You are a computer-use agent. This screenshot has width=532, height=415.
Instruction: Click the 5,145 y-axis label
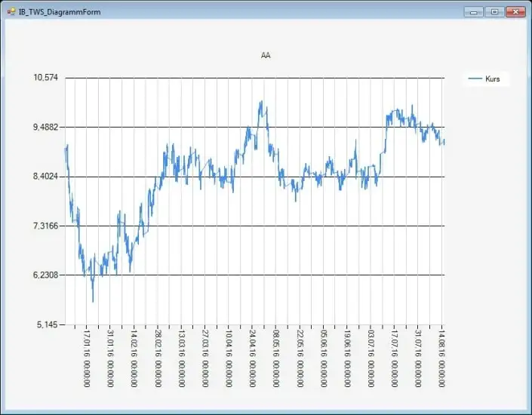click(47, 324)
